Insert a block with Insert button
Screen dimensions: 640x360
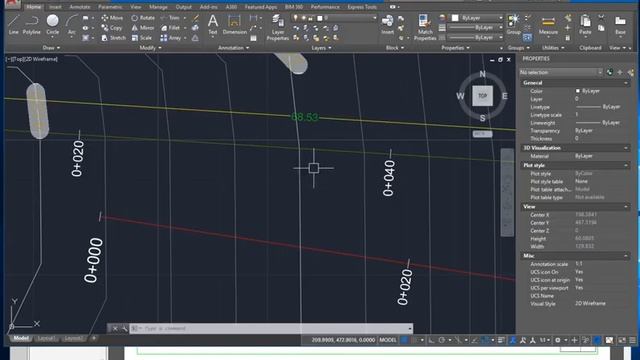[387, 24]
